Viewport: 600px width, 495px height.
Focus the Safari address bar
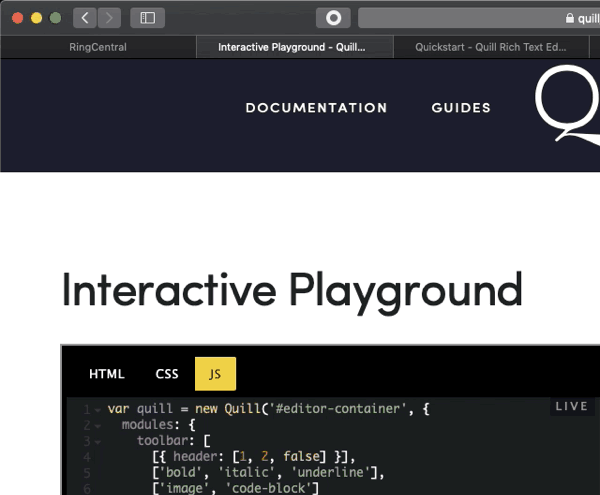click(479, 18)
